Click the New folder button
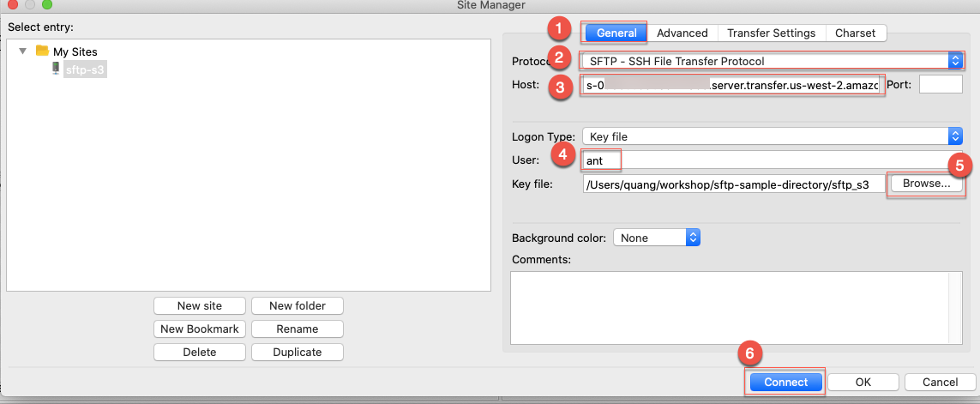Screen dimensions: 980x404 (297, 306)
